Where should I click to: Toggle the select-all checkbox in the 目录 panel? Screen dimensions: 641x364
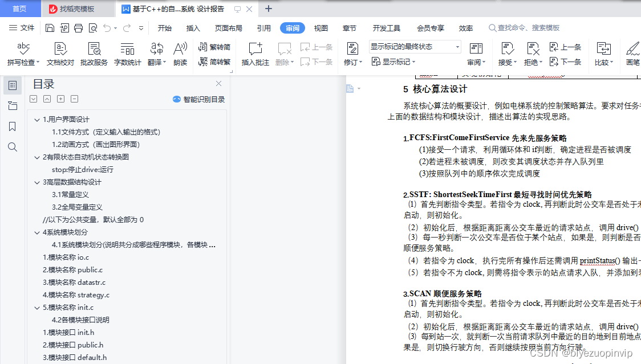[33, 99]
